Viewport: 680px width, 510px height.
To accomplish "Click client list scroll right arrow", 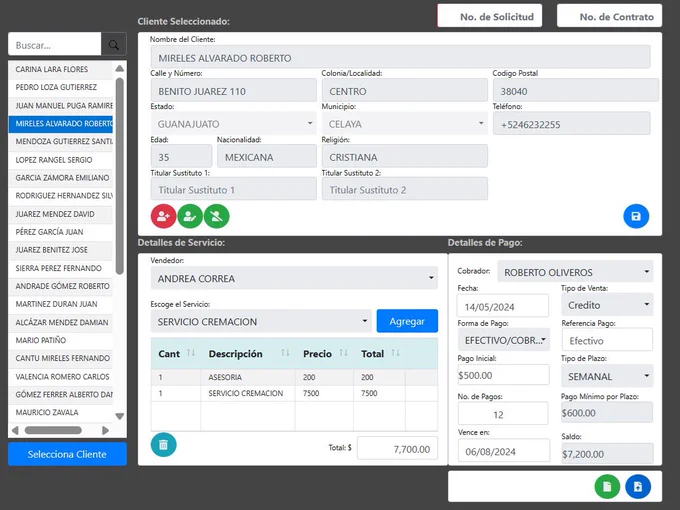I will 105,430.
